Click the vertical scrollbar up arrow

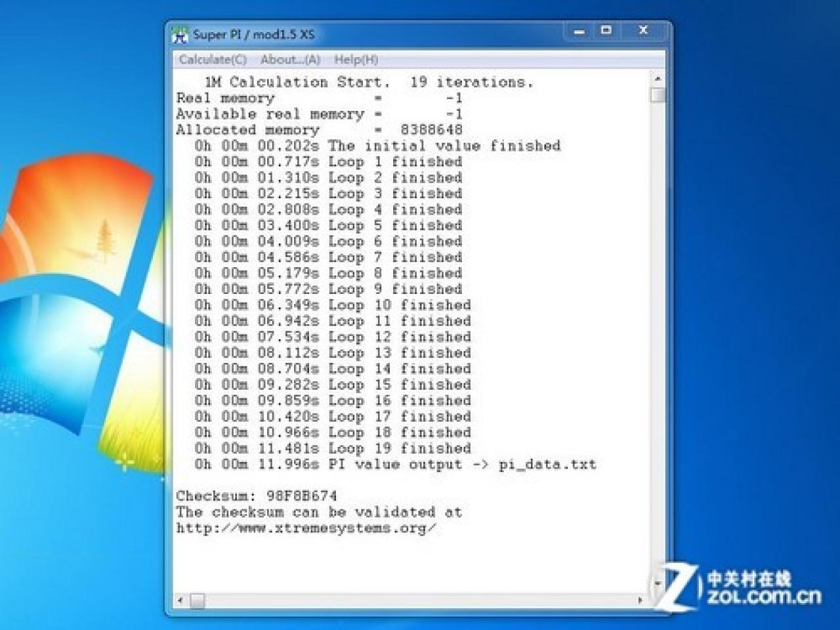point(658,79)
